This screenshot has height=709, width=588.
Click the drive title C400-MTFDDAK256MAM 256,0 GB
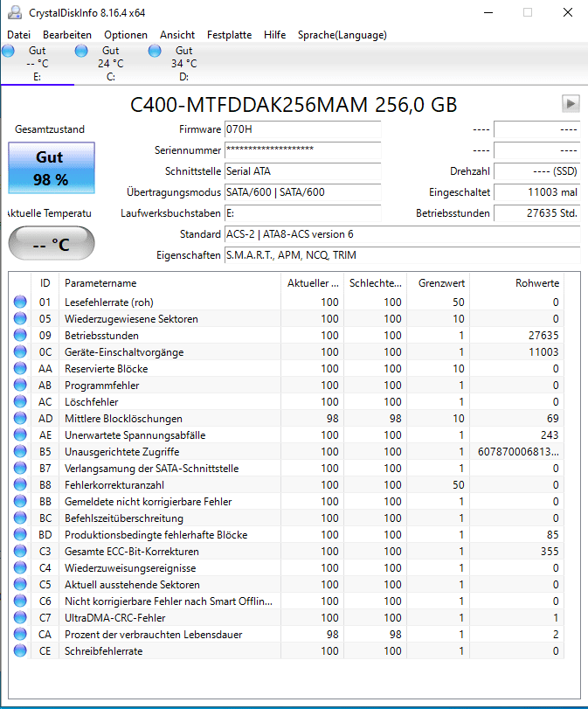[294, 104]
